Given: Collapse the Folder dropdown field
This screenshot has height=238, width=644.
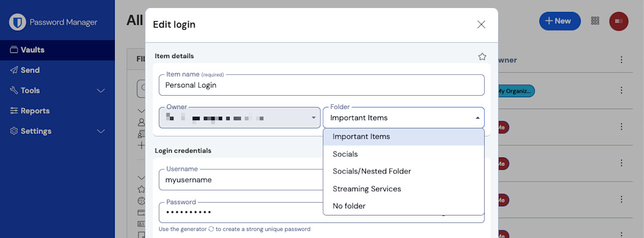Looking at the screenshot, I should pyautogui.click(x=403, y=118).
